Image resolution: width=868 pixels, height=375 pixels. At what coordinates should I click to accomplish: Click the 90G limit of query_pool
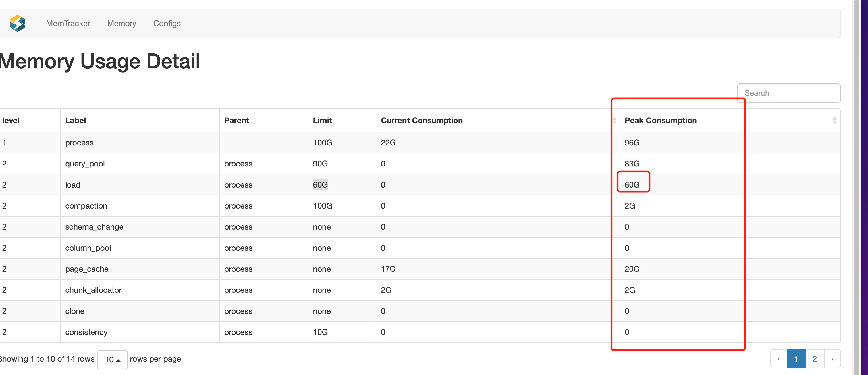tap(320, 164)
